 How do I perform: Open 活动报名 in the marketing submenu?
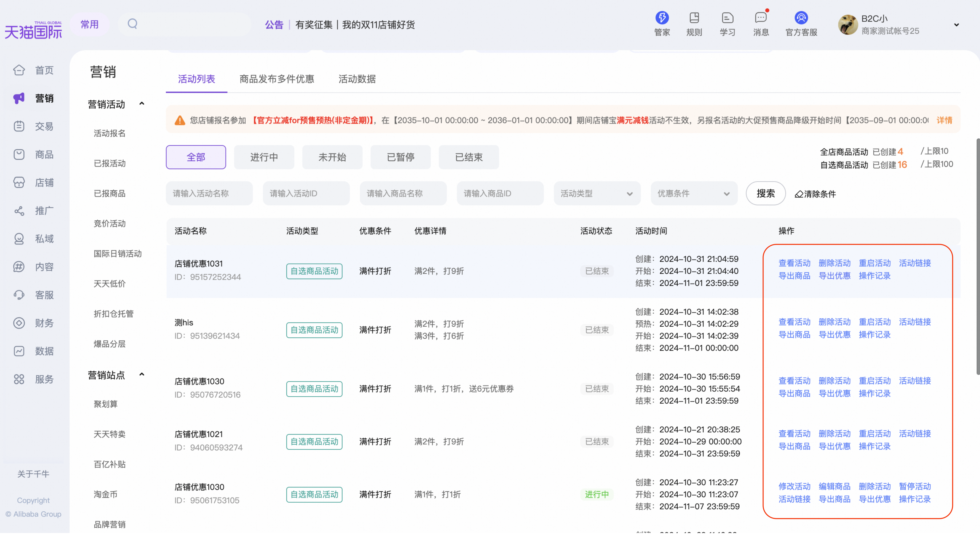click(109, 134)
